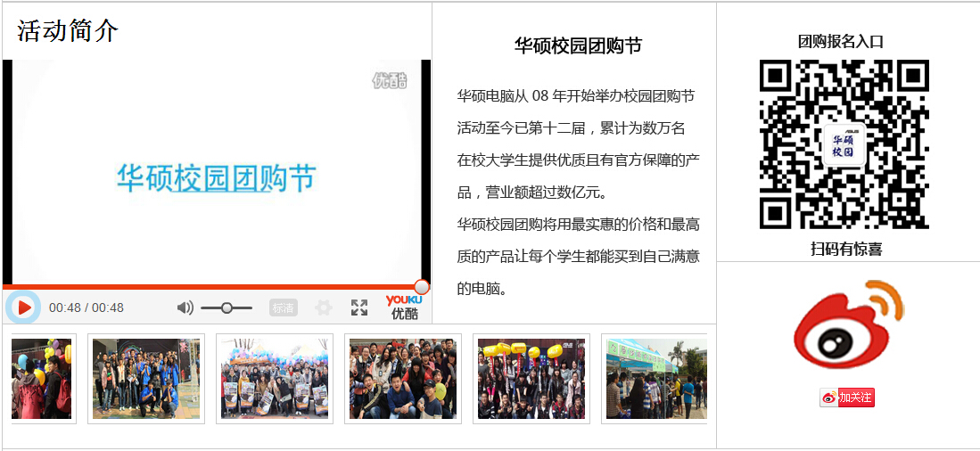This screenshot has width=980, height=451.
Task: Click text line 活动至今已第十二届，累计为数万名
Action: (572, 128)
